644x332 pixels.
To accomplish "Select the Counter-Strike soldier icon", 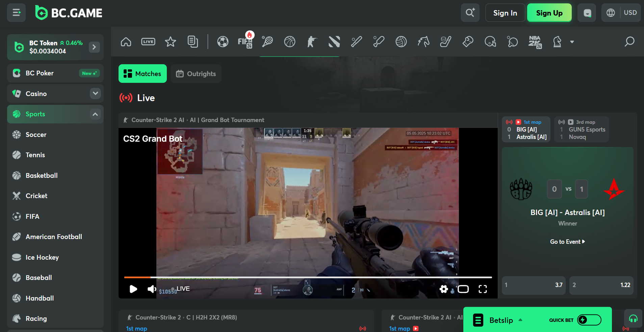I will pos(312,42).
